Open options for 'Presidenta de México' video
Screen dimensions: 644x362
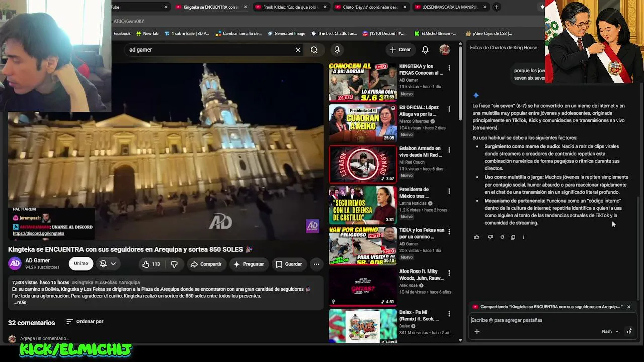point(449,191)
